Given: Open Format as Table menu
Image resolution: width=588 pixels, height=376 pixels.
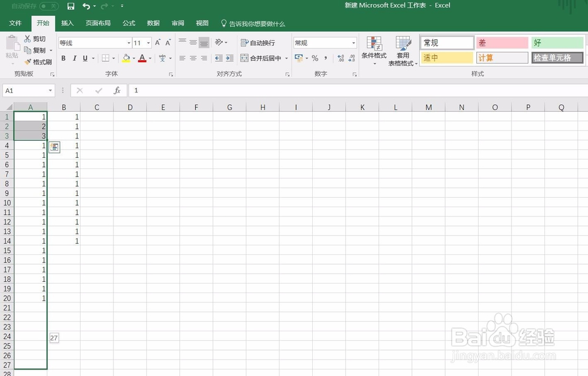Looking at the screenshot, I should coord(403,51).
